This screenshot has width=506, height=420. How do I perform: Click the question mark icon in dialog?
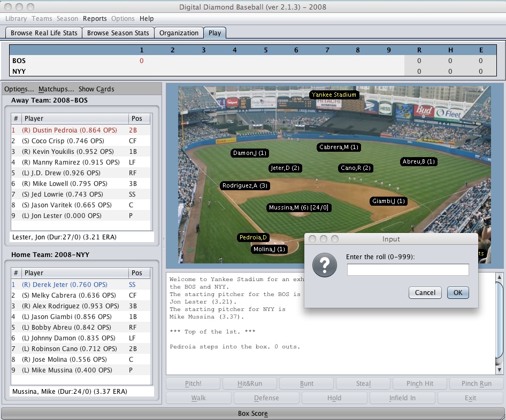click(325, 265)
